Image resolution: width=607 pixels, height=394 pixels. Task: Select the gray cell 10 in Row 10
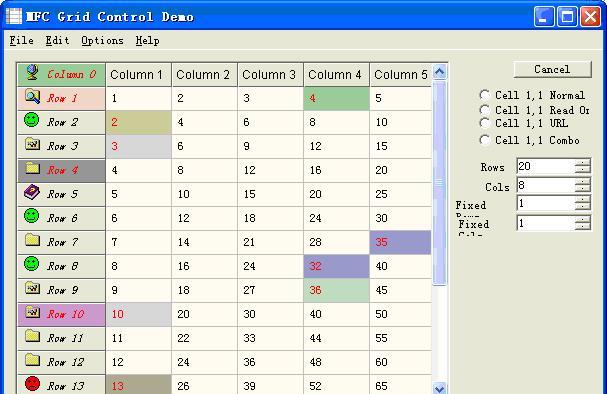139,315
